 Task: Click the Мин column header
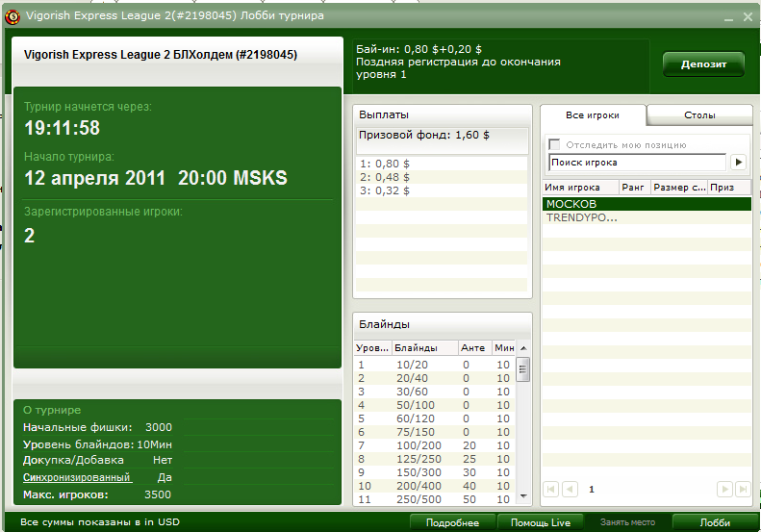pos(504,348)
